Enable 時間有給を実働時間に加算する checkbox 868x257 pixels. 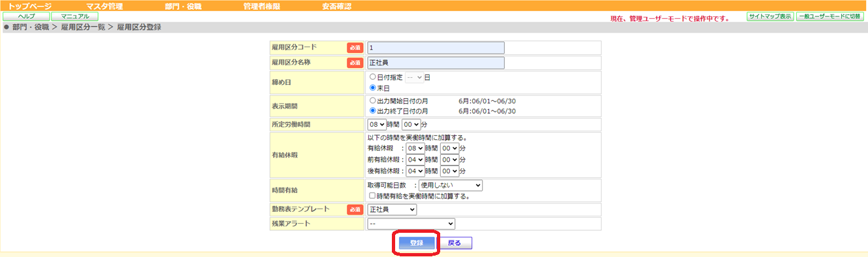click(372, 196)
